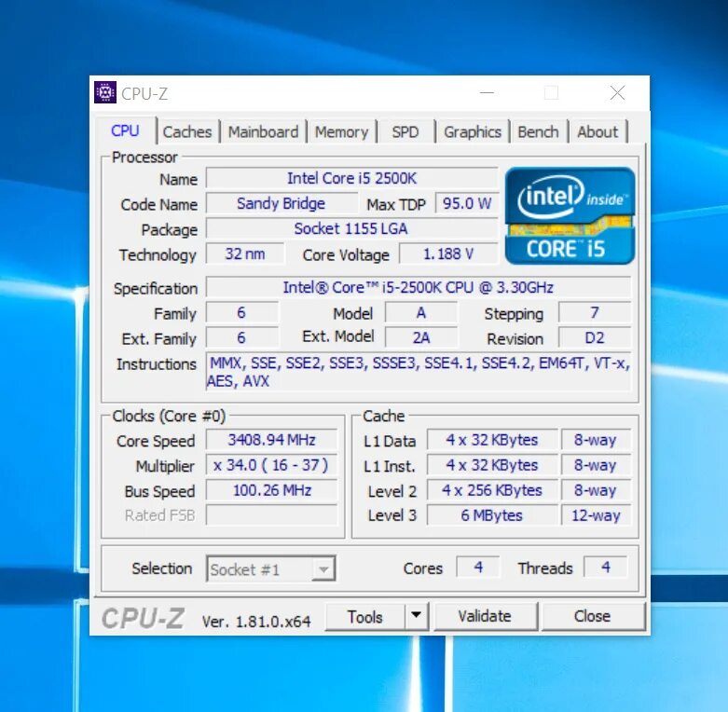Click the Revision value 'D2'
Image resolution: width=728 pixels, height=712 pixels.
click(595, 337)
